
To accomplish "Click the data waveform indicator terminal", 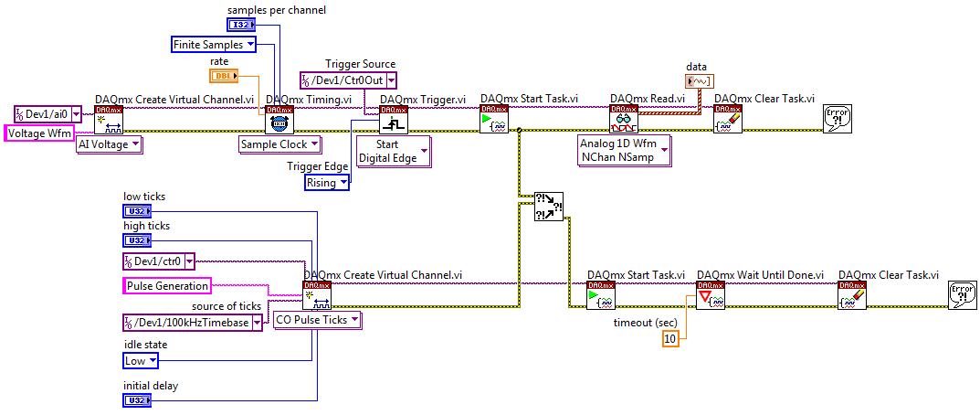I will pyautogui.click(x=699, y=80).
